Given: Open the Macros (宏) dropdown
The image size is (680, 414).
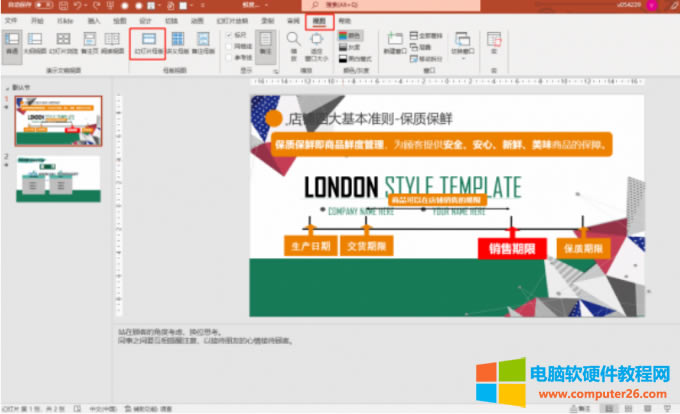Looking at the screenshot, I should point(494,44).
